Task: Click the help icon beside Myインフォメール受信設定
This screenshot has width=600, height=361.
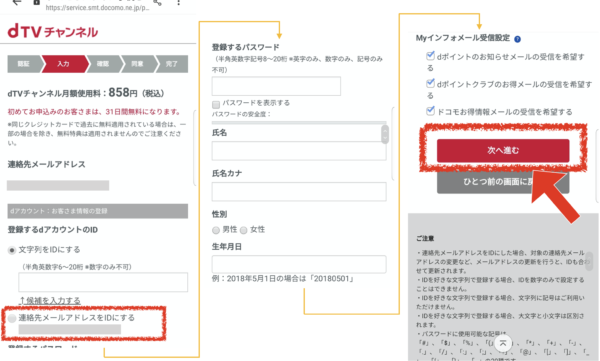Action: [x=517, y=39]
